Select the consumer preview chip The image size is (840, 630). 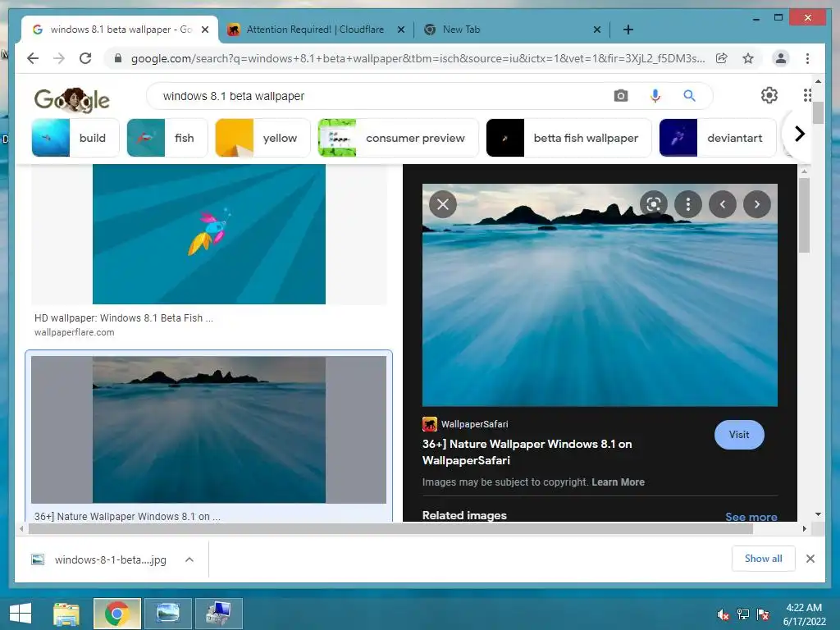pos(398,138)
